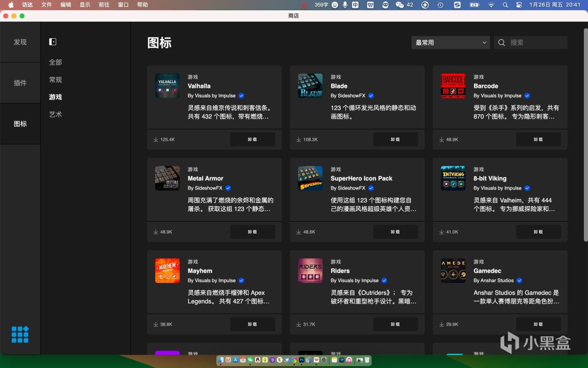Open the Notes app in the Dock
Screen dimensions: 588x368
coord(334,360)
